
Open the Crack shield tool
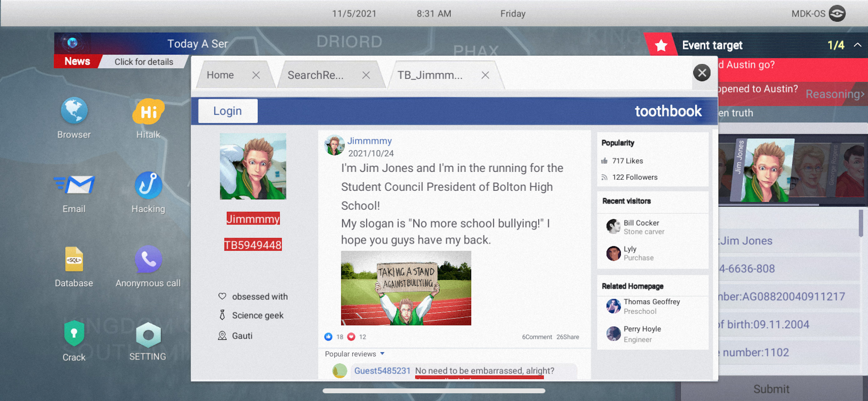click(74, 333)
